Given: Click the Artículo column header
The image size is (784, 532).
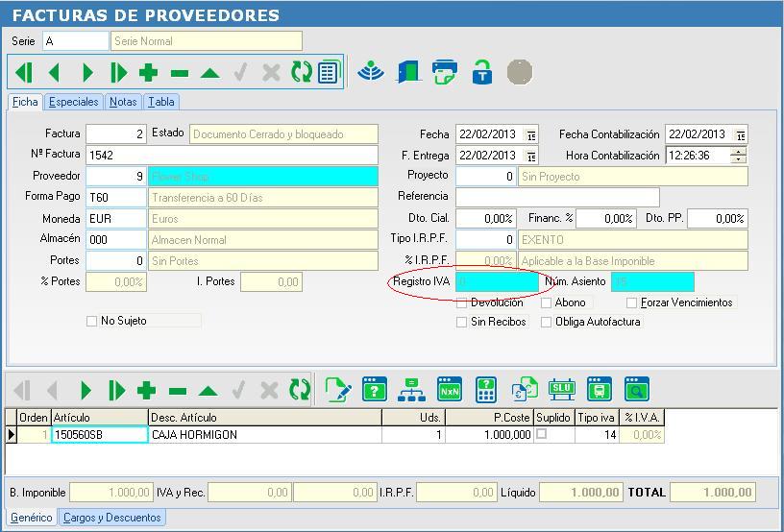Looking at the screenshot, I should [x=100, y=417].
